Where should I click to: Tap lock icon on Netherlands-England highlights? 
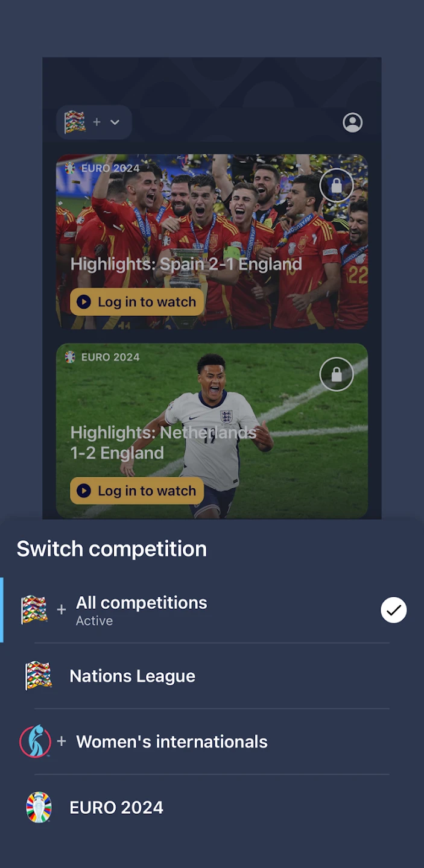(337, 374)
